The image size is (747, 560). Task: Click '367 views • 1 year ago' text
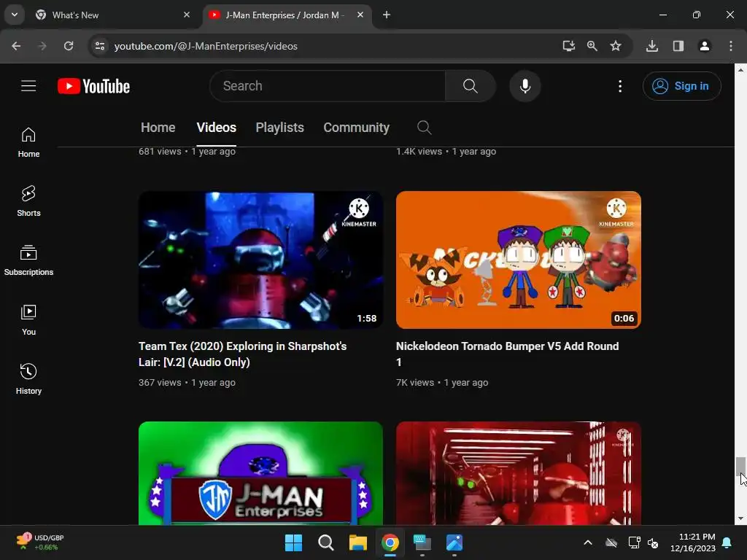point(187,382)
